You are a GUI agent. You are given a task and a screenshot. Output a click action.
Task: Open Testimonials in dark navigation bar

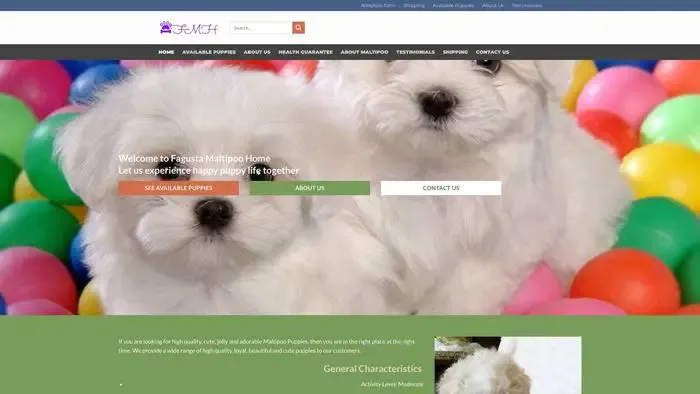416,52
